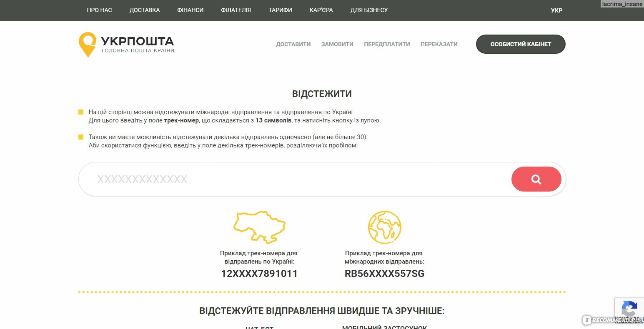Open the ФІНАНСИ menu item
Screen dimensions: 644x329
[190, 10]
